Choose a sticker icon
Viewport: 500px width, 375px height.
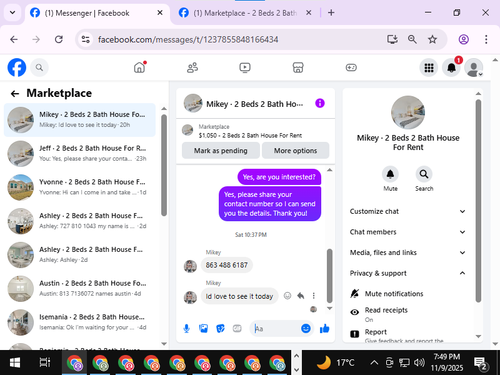[220, 329]
